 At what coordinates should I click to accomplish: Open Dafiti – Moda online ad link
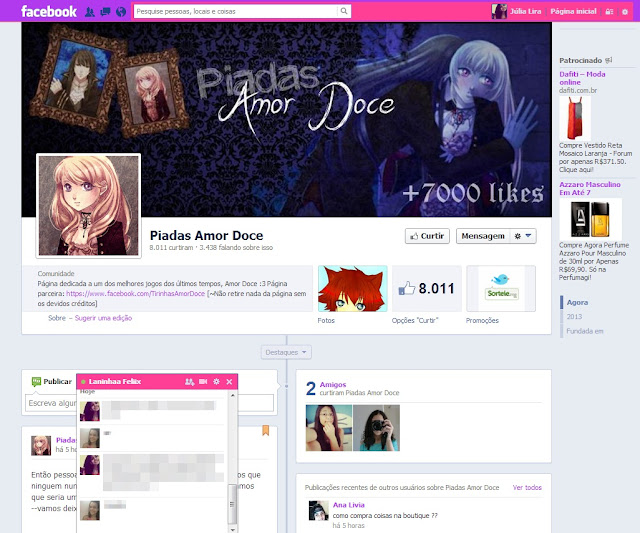point(582,78)
